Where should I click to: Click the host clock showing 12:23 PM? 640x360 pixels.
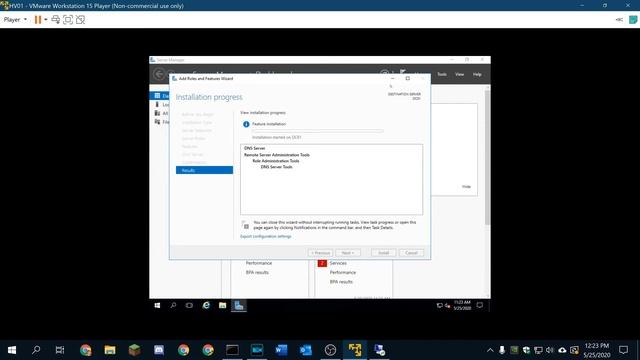[x=597, y=350]
